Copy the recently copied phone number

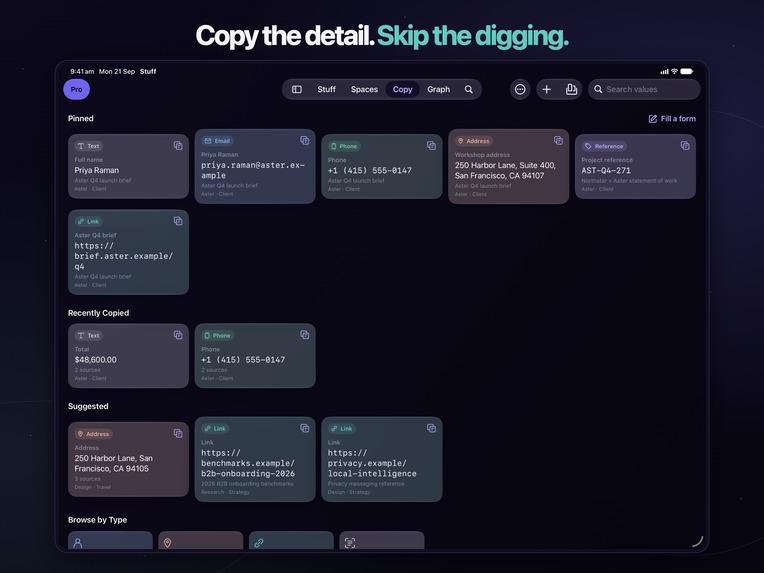(305, 335)
